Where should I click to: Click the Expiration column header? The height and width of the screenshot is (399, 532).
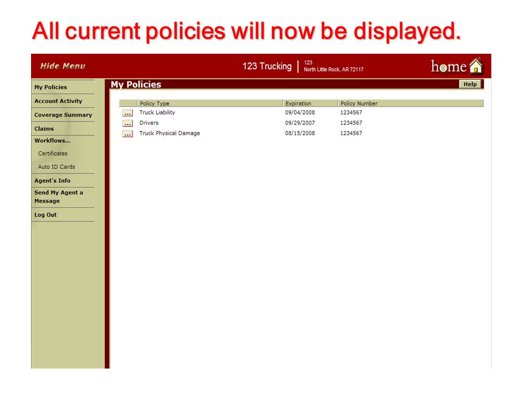(310, 104)
